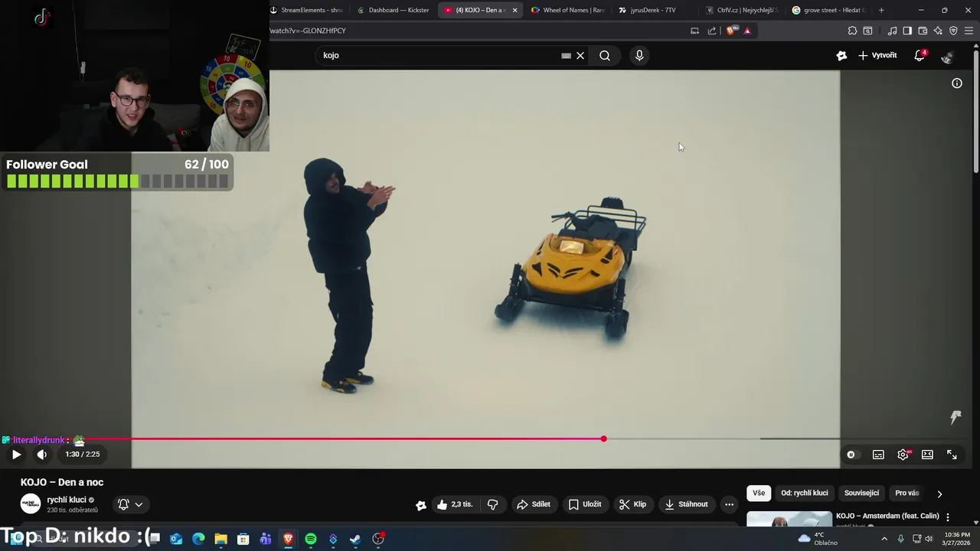Switch to the grove street Google tab

point(828,10)
